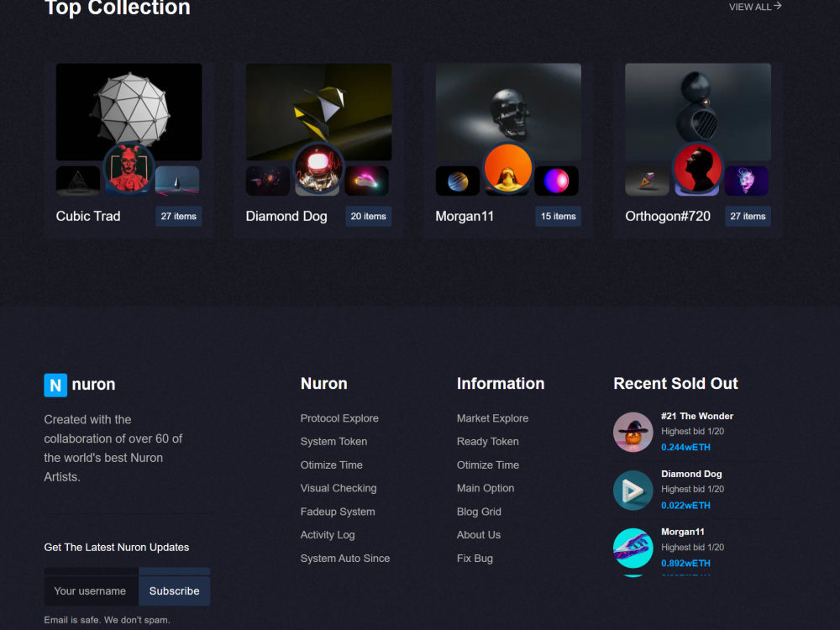
Task: Click the Morgan11 collection title
Action: [465, 216]
